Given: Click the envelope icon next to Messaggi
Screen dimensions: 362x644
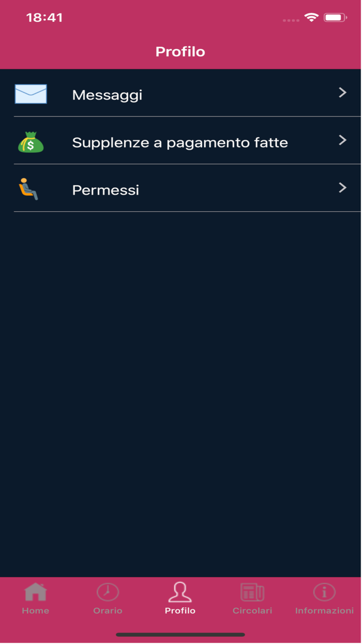Looking at the screenshot, I should [31, 94].
